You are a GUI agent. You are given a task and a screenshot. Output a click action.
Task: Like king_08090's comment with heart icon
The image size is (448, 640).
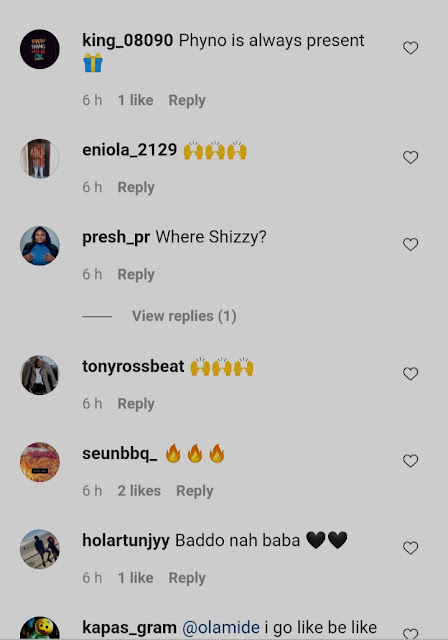(x=410, y=48)
